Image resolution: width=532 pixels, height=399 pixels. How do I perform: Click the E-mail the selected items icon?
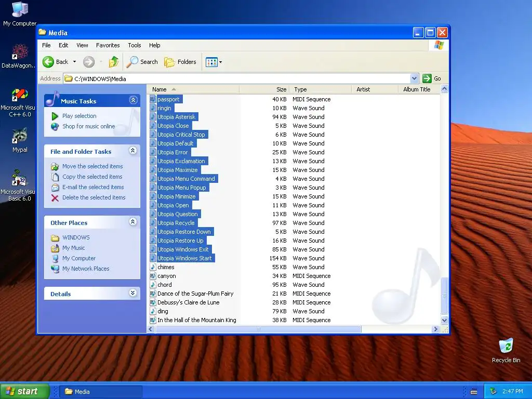click(x=55, y=187)
